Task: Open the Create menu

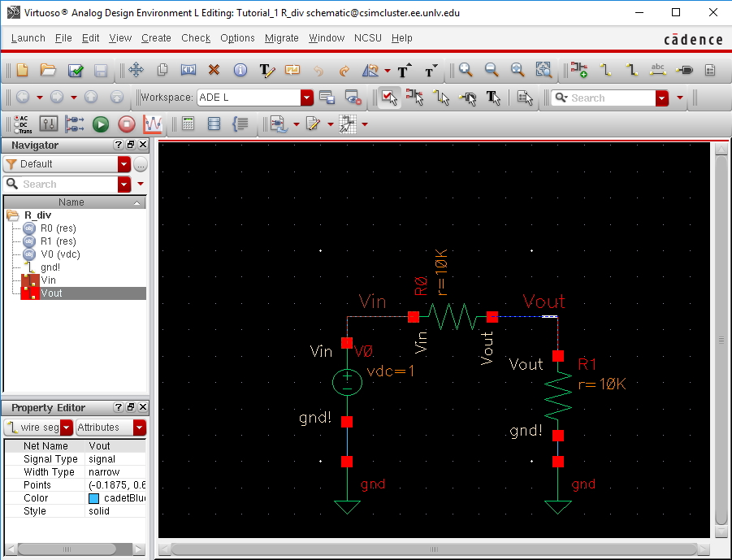Action: (156, 38)
